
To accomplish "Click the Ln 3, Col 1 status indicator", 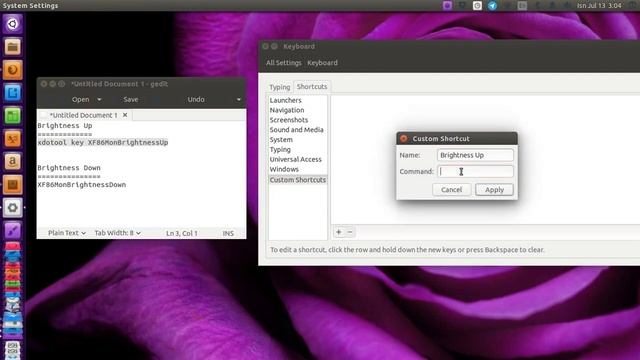I will point(182,233).
